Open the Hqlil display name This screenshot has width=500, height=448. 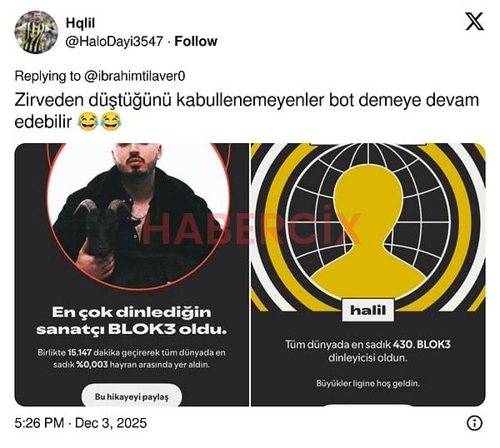point(80,23)
